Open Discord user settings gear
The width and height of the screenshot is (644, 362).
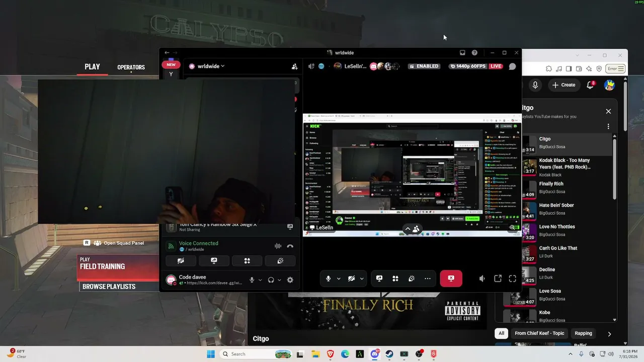[x=290, y=280]
